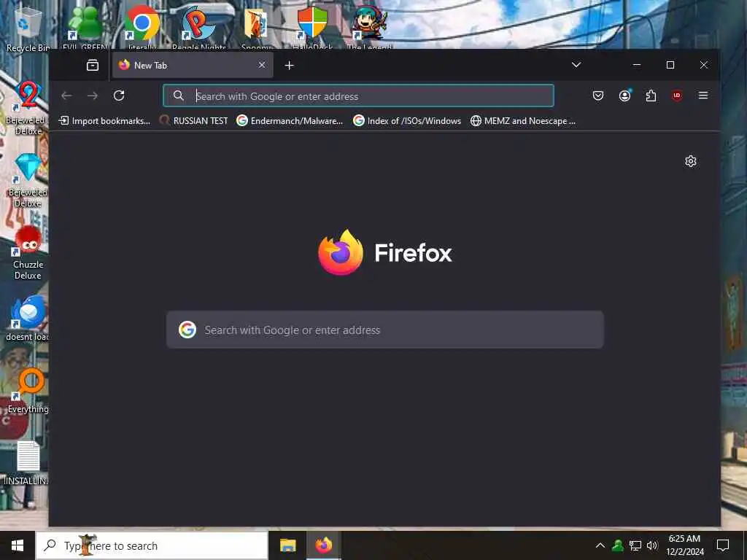
Task: Open New Tab personalize gear icon
Action: [x=690, y=161]
